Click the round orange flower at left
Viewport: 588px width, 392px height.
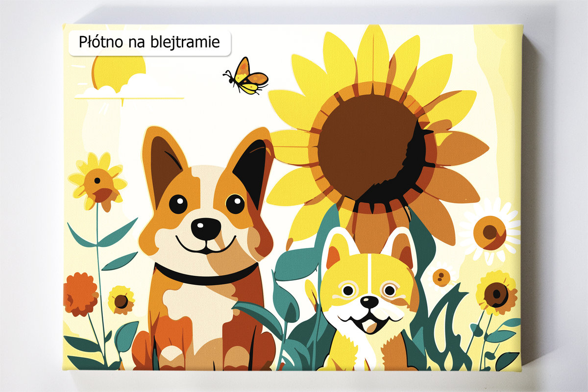80,294
